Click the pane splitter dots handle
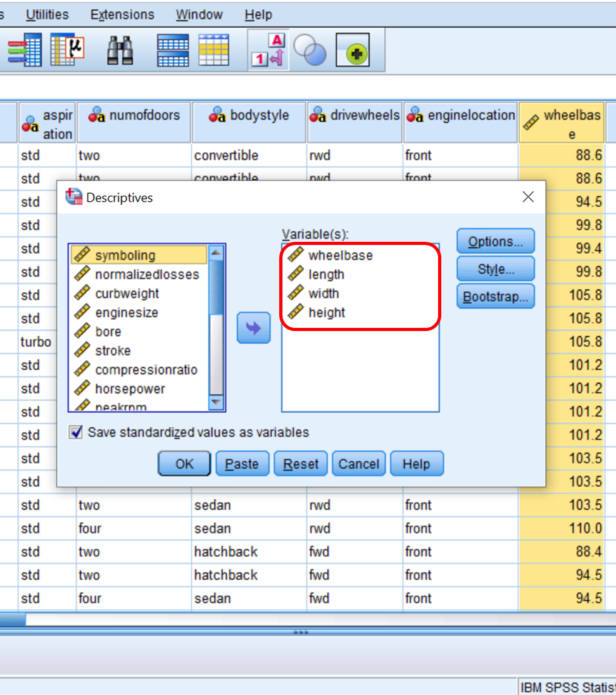 coord(301,632)
